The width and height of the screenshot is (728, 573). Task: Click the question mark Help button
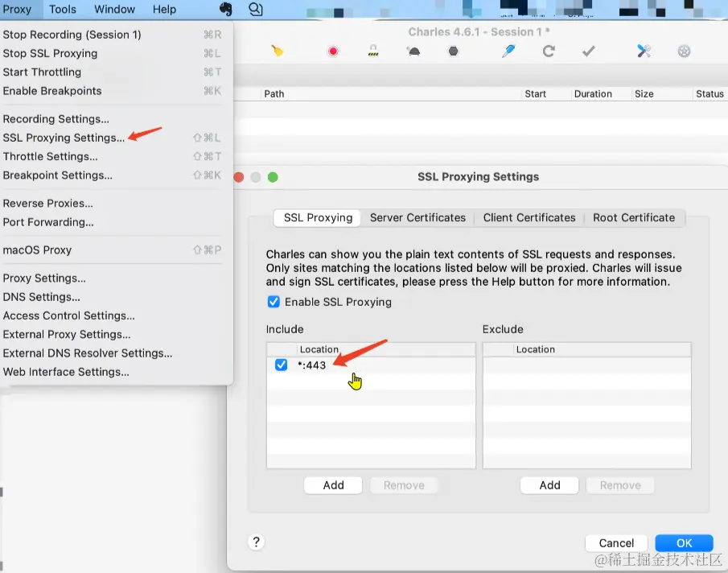point(256,542)
